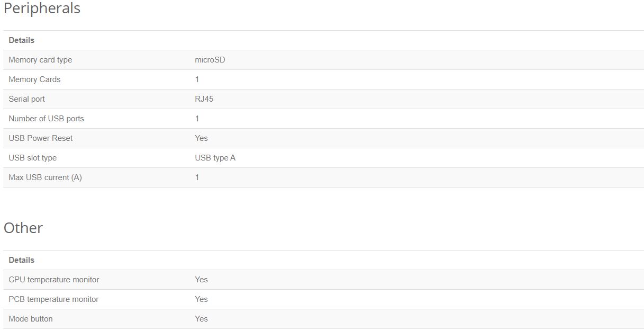
Task: Select the Number of USB ports label
Action: (x=47, y=119)
